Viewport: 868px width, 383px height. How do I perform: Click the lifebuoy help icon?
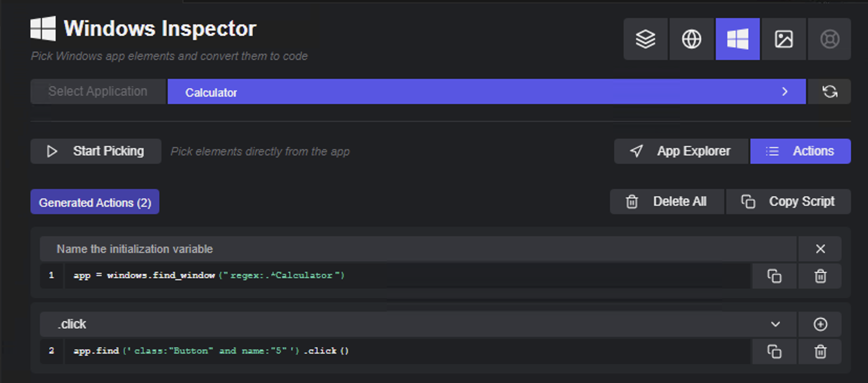(x=829, y=39)
